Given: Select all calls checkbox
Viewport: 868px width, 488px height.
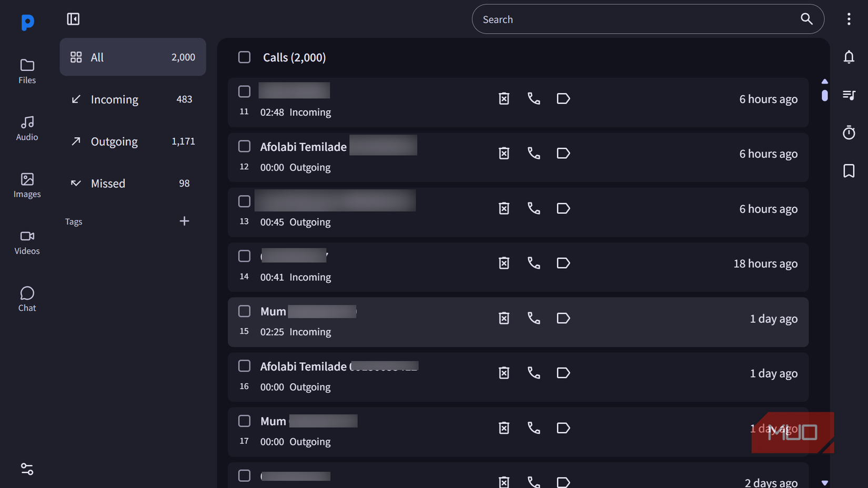Looking at the screenshot, I should (x=244, y=57).
